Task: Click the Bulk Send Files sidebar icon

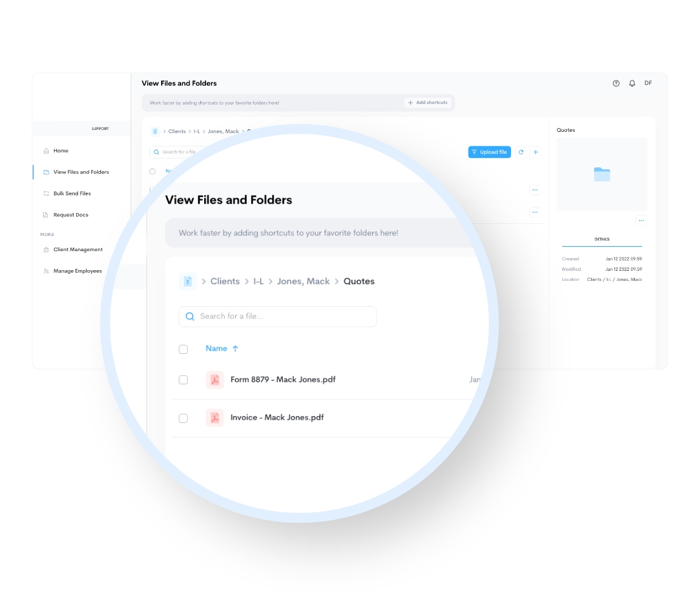Action: [x=46, y=193]
